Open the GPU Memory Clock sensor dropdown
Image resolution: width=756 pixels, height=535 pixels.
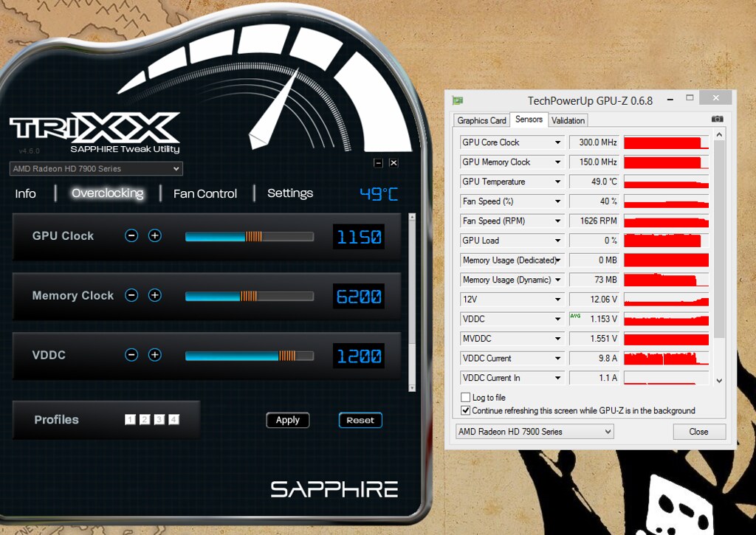(558, 162)
